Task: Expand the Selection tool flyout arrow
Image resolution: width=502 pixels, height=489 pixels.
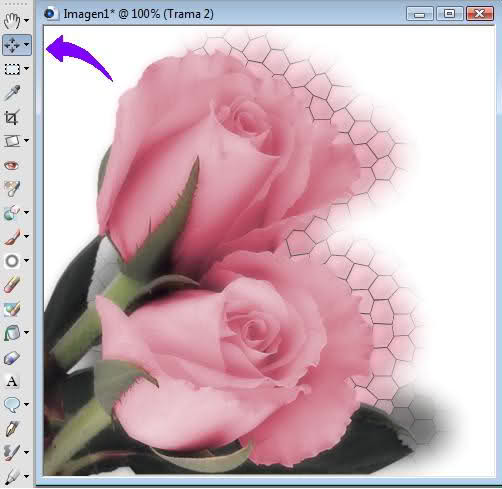Action: pyautogui.click(x=26, y=69)
